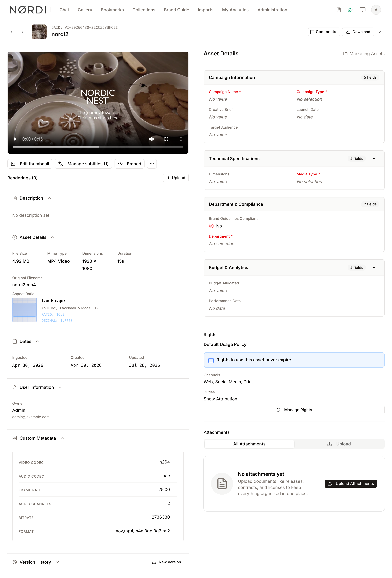Collapse the Budget & Analytics panel
The width and height of the screenshot is (392, 578).
[x=374, y=268]
